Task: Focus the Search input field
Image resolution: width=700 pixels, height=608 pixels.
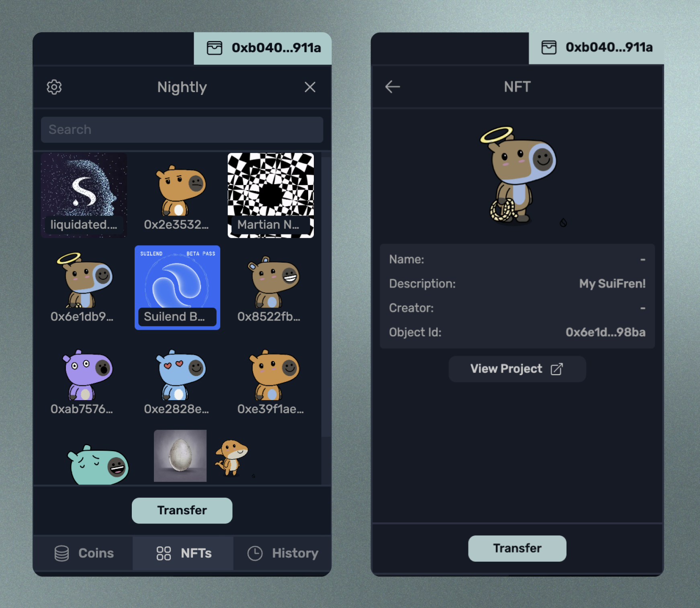Action: pyautogui.click(x=182, y=129)
